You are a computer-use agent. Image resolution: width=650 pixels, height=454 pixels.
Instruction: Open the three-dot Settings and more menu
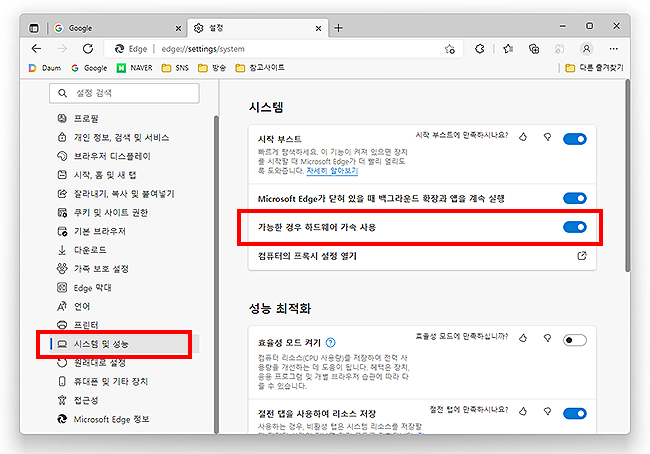click(x=614, y=49)
